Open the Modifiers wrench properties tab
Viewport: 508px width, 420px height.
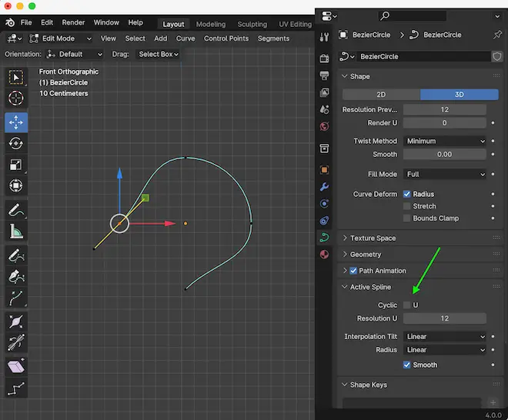[325, 187]
